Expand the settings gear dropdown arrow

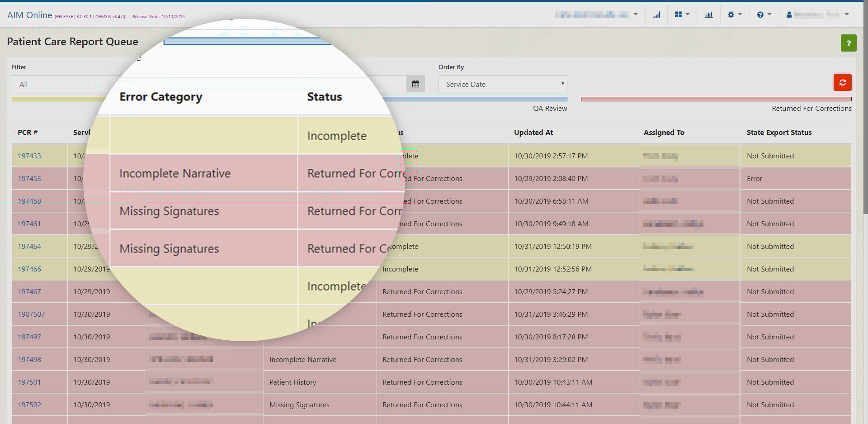(x=740, y=14)
